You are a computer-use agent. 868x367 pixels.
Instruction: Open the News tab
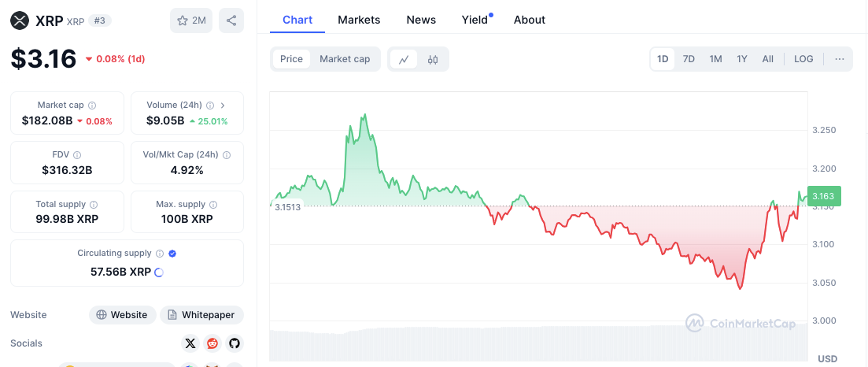421,20
